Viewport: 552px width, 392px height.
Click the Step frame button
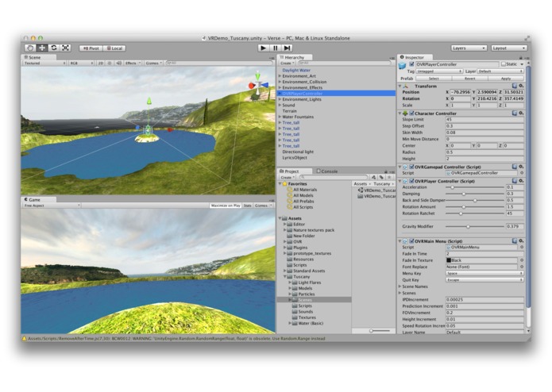click(x=288, y=48)
